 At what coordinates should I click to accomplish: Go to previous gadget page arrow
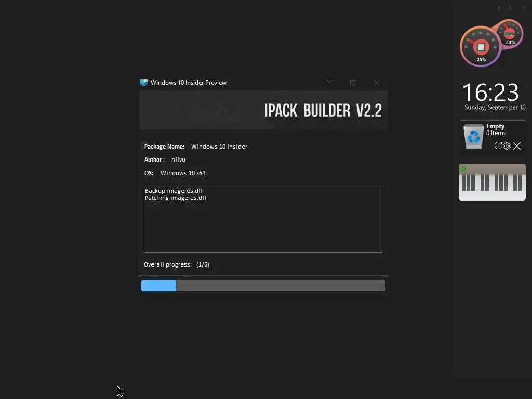click(499, 8)
